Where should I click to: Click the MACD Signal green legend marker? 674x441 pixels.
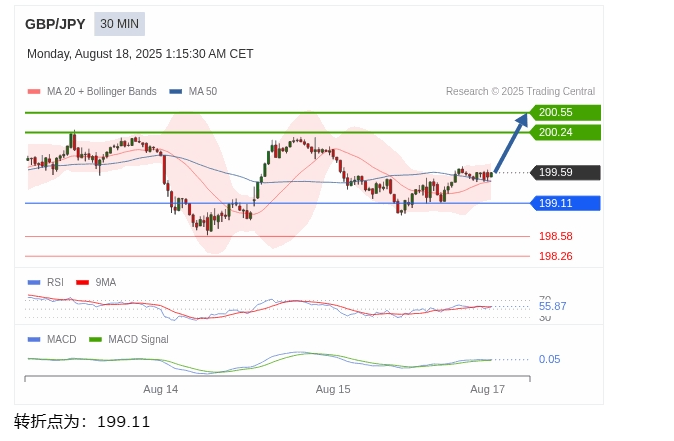pyautogui.click(x=95, y=340)
